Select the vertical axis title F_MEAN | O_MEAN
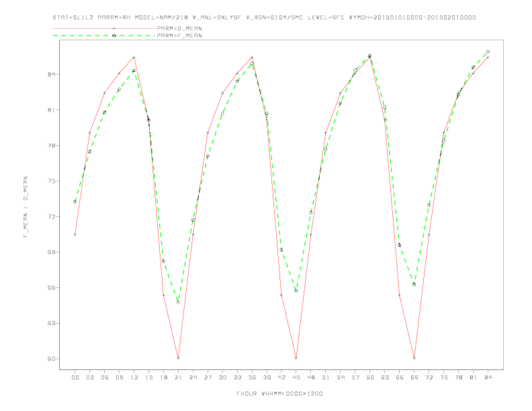The image size is (532, 411). point(26,207)
